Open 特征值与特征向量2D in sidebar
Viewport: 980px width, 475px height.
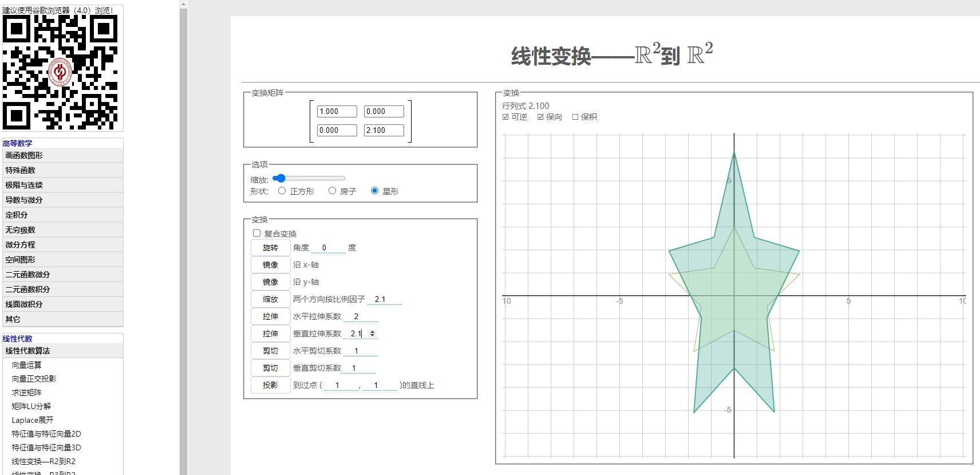[46, 434]
